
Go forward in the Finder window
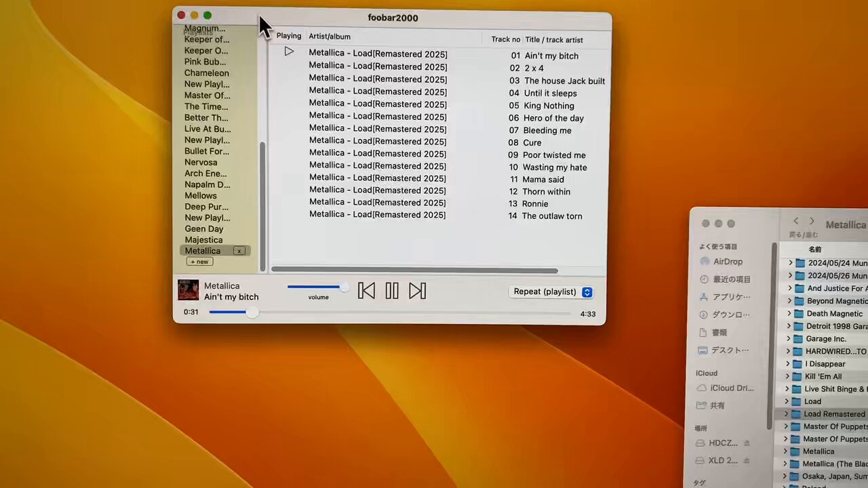pos(812,221)
